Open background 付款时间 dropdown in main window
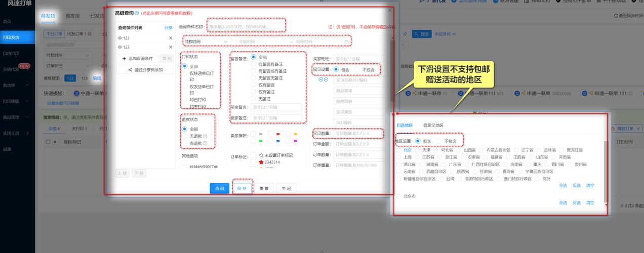Screen dimensions: 644x253 67,55
